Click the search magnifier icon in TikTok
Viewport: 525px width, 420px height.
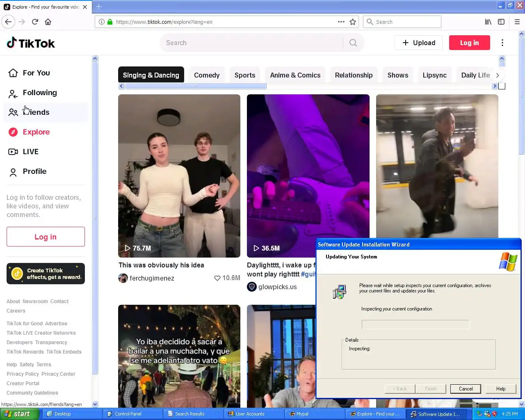[x=353, y=43]
